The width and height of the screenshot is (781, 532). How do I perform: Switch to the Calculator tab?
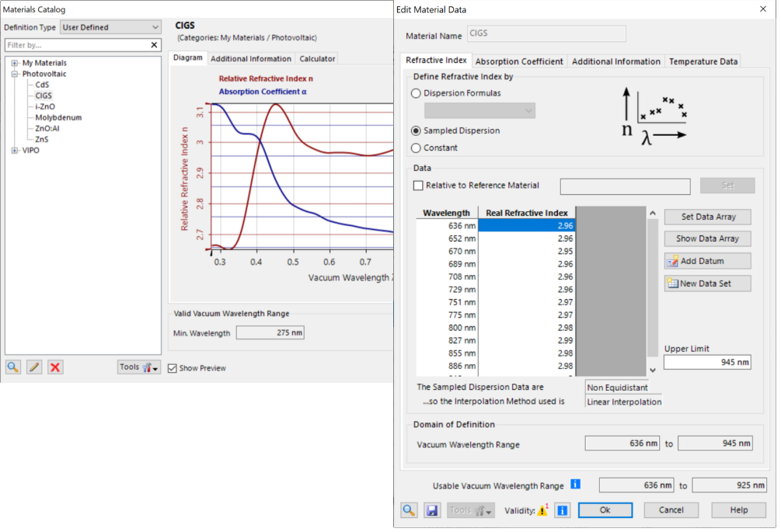pos(317,59)
